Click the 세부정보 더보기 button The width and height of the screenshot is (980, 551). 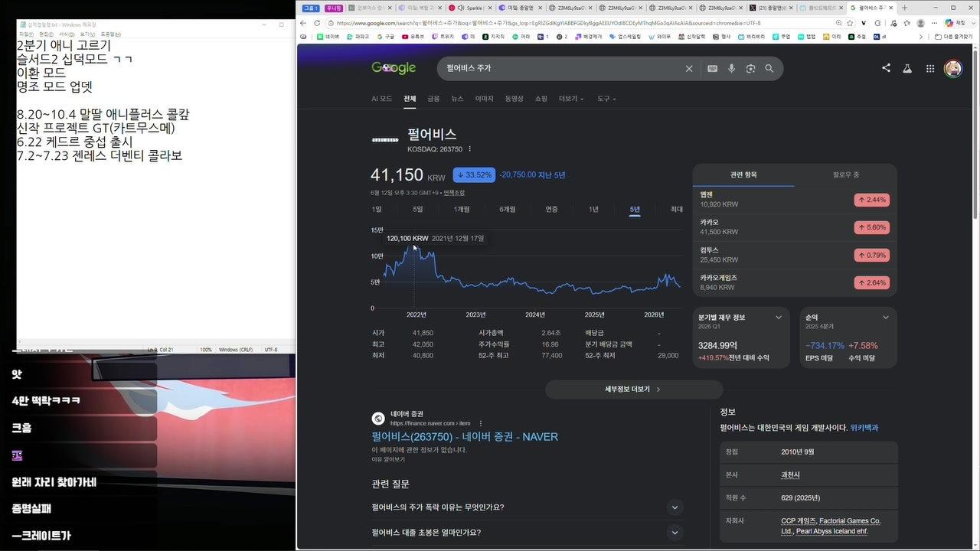633,389
